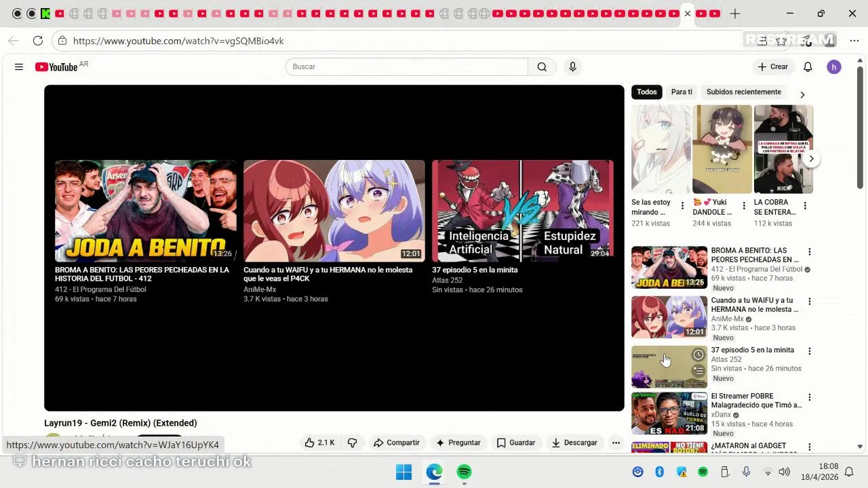The image size is (868, 488).
Task: Open end-screen WAIFU anime video thumbnail
Action: (334, 211)
